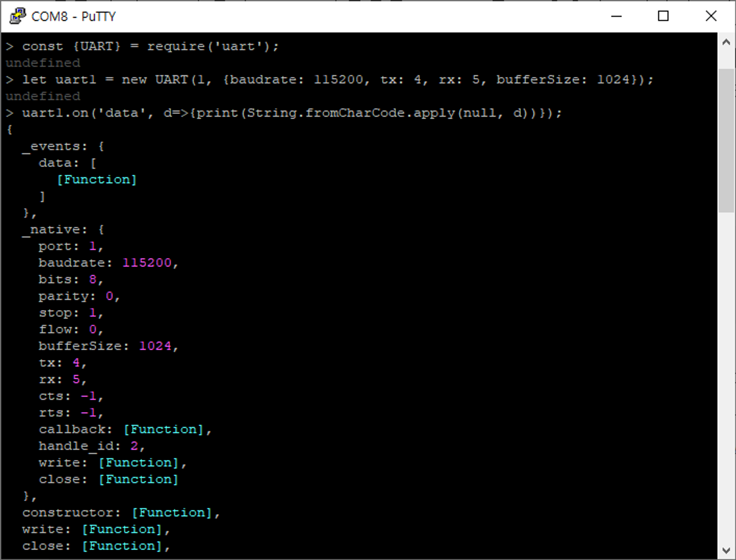Click the _native property label

53,229
